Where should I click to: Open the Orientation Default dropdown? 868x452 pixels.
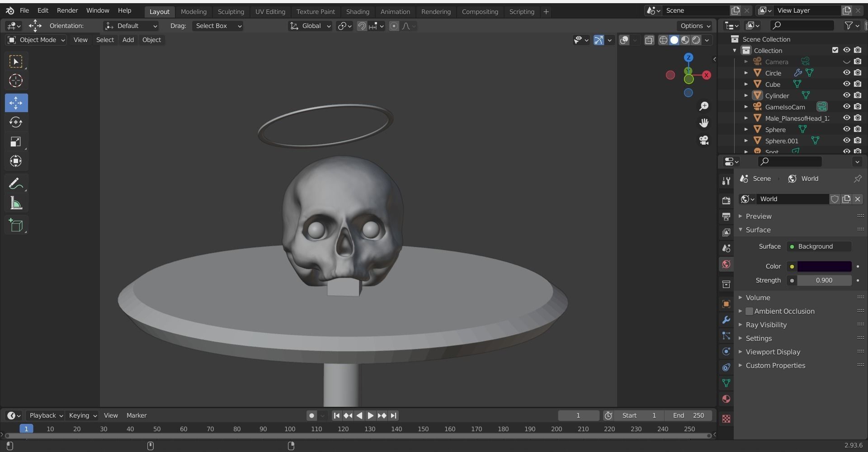(x=131, y=26)
